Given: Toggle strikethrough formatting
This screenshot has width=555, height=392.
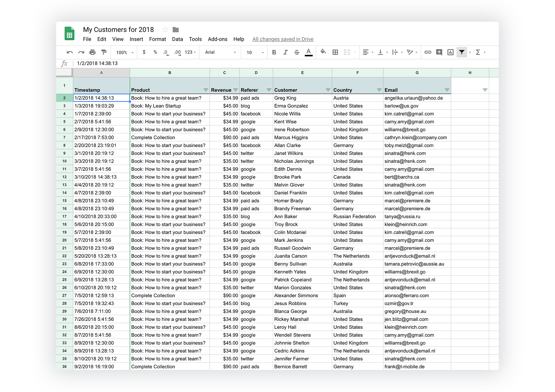Looking at the screenshot, I should click(x=297, y=52).
